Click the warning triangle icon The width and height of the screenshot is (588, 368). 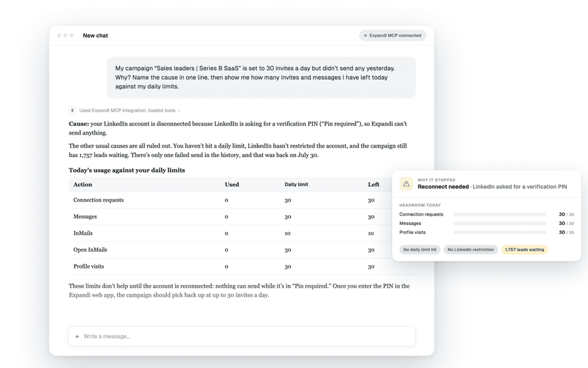pyautogui.click(x=406, y=184)
